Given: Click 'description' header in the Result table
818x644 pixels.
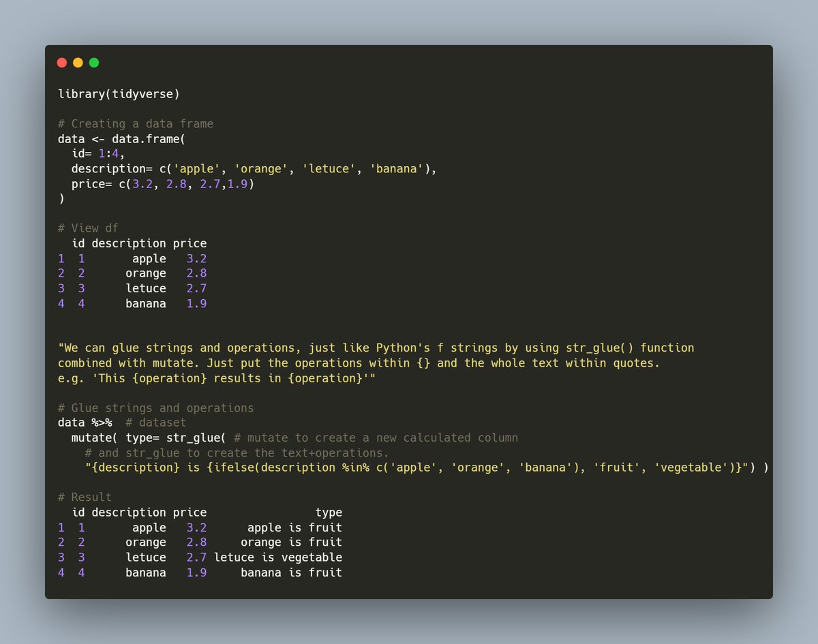Looking at the screenshot, I should point(129,512).
